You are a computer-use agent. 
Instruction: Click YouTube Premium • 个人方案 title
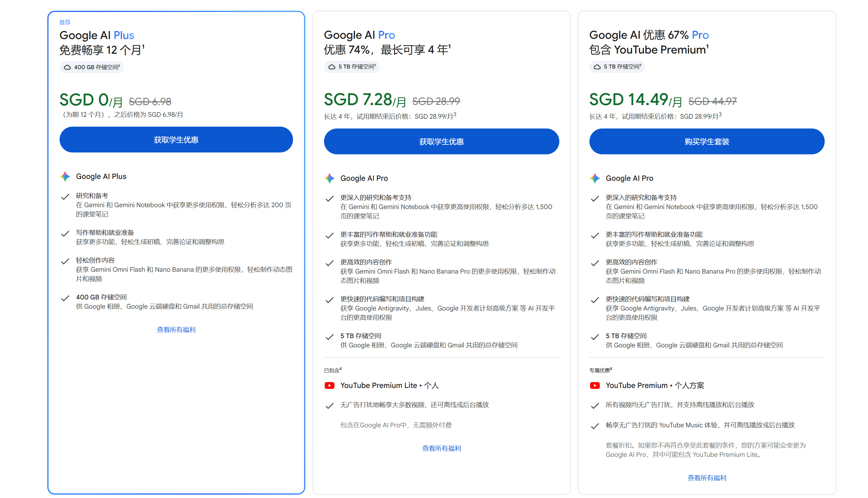point(655,385)
